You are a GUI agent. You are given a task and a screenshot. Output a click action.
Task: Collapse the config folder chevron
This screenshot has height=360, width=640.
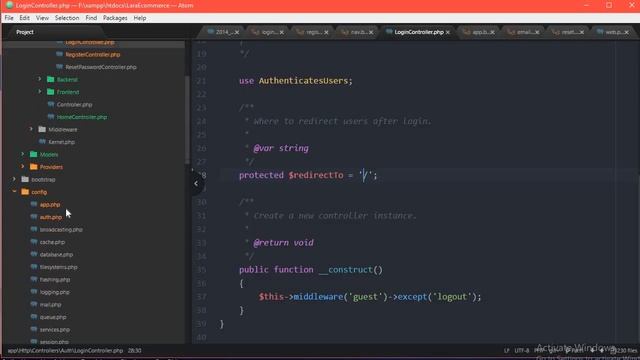point(14,191)
